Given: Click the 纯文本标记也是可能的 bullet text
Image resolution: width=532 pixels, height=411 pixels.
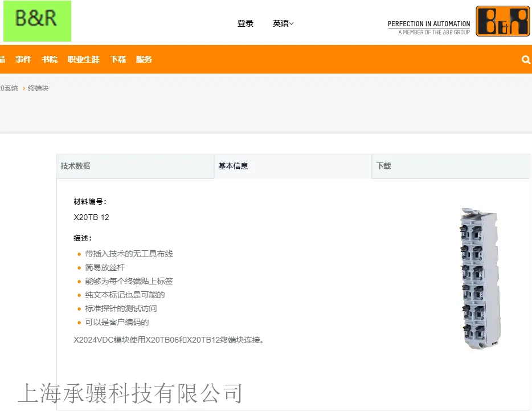Looking at the screenshot, I should tap(125, 295).
